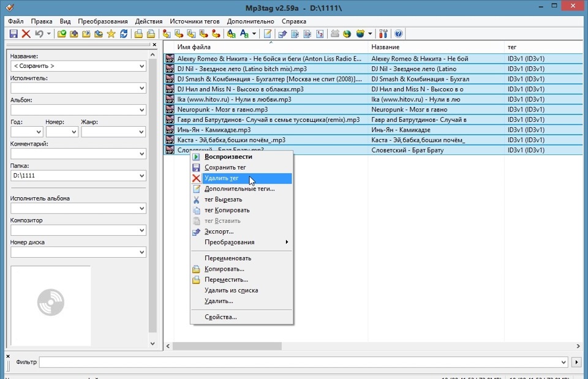Choose Свойства... in the context menu
The image size is (588, 379).
(241, 317)
